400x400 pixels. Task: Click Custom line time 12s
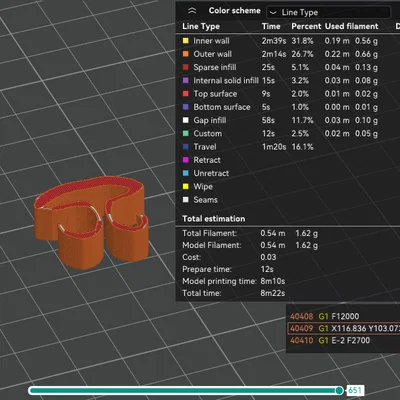(x=268, y=134)
